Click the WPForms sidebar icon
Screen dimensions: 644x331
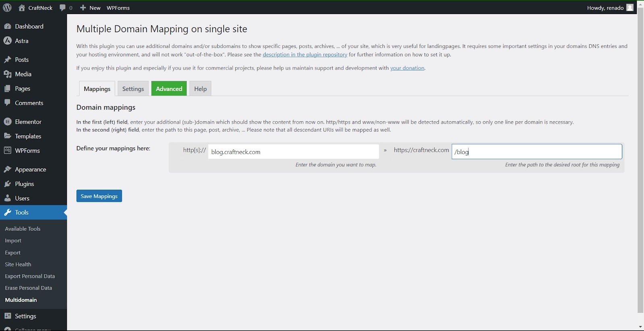pyautogui.click(x=8, y=151)
